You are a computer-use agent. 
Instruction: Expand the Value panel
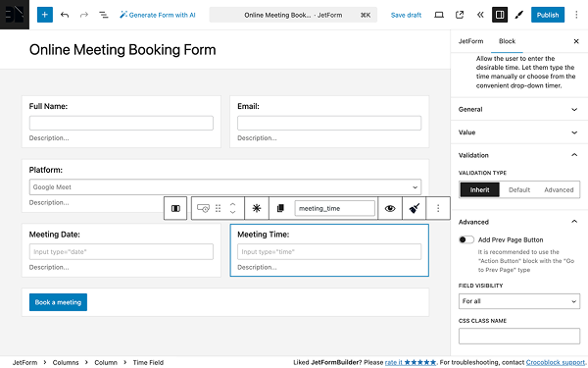tap(519, 132)
